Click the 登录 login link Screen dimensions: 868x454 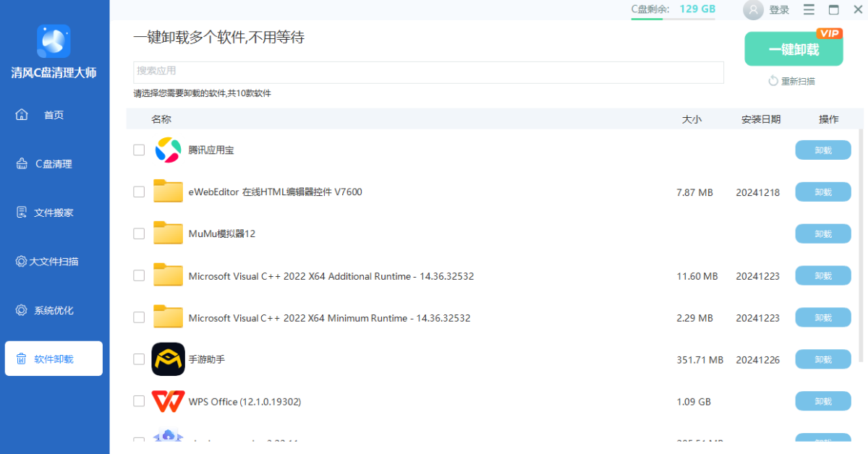click(779, 10)
